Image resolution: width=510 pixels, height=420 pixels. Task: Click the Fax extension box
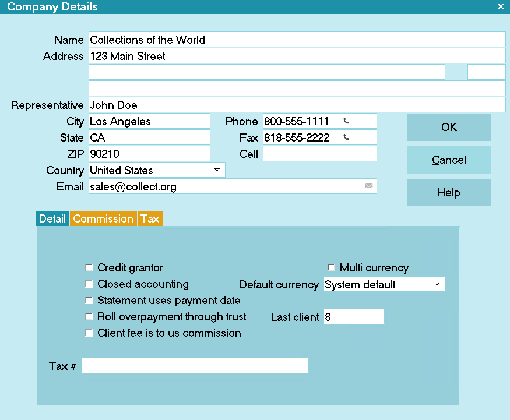(x=365, y=137)
